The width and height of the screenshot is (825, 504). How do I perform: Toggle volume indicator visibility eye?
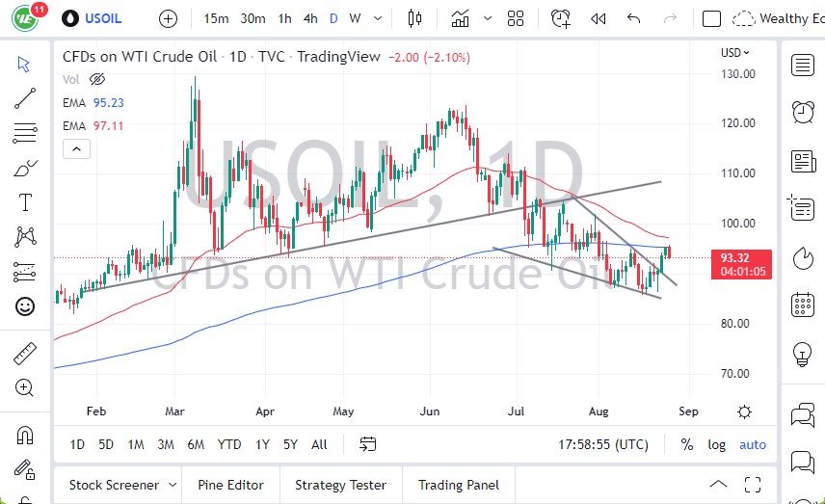coord(96,79)
